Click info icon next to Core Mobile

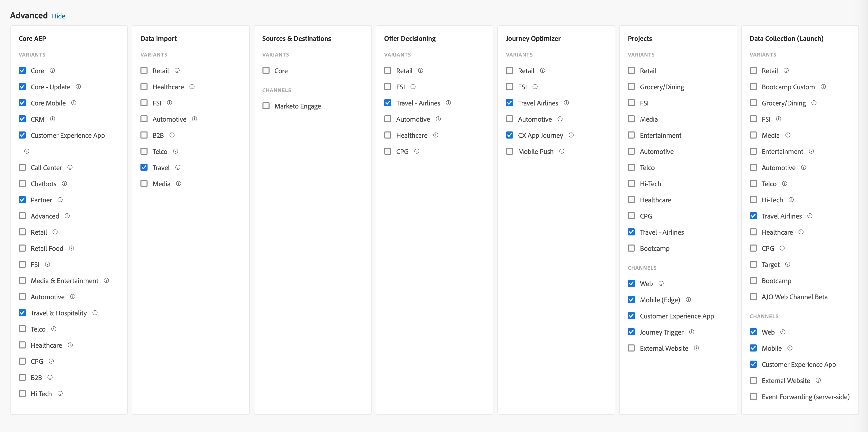[x=74, y=103]
